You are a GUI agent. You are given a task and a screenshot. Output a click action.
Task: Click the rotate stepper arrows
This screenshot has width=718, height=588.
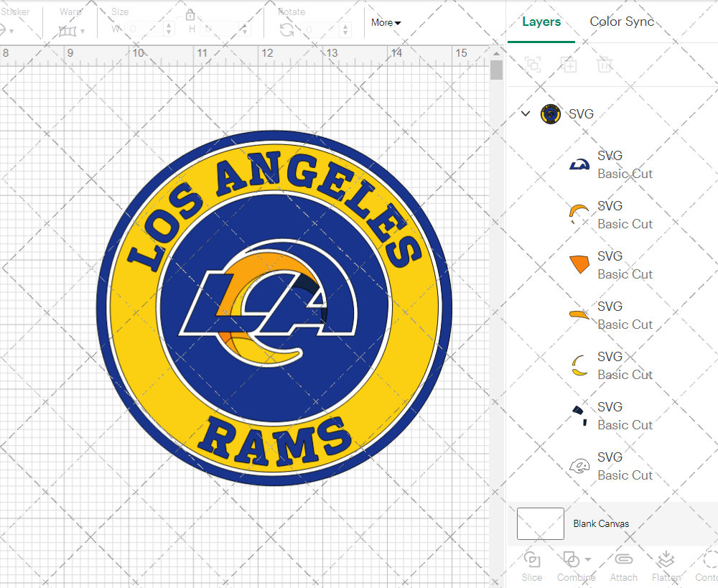(x=346, y=29)
